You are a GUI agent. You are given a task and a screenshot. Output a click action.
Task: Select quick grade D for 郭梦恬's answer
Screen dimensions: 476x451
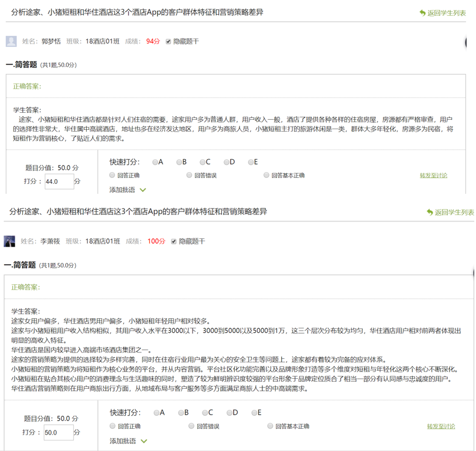coord(227,162)
